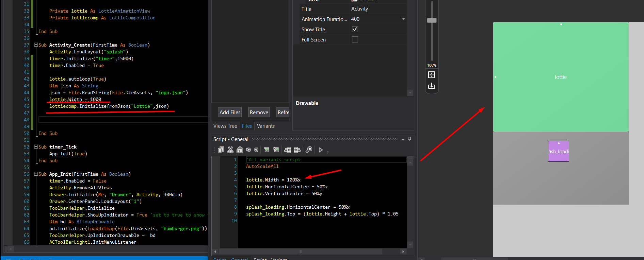This screenshot has width=644, height=260.
Task: Enable the Full Screen checkbox
Action: point(355,40)
